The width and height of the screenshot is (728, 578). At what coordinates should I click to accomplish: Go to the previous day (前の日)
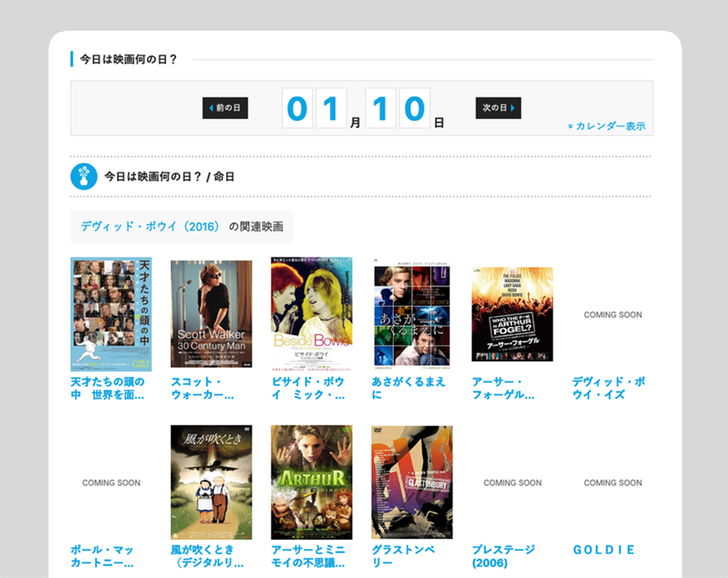pos(225,108)
